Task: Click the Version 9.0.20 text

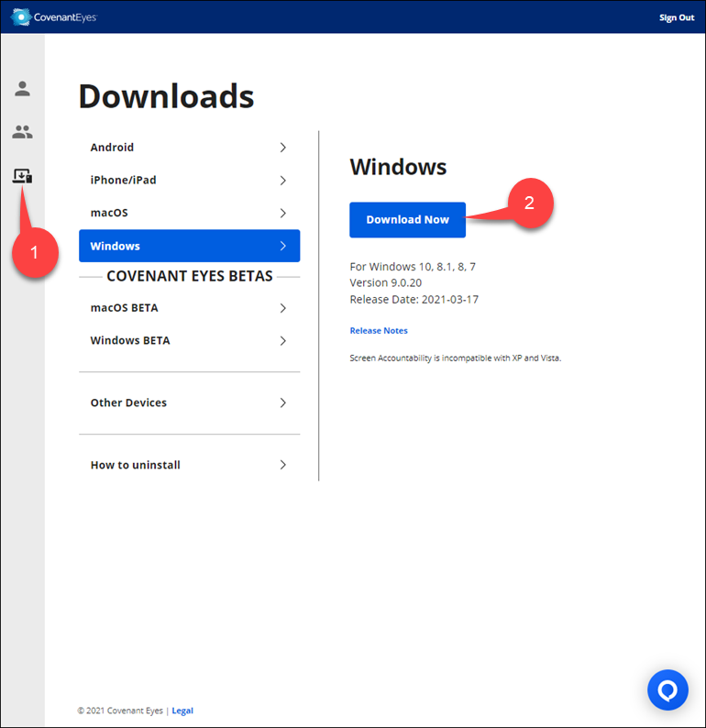Action: (386, 282)
